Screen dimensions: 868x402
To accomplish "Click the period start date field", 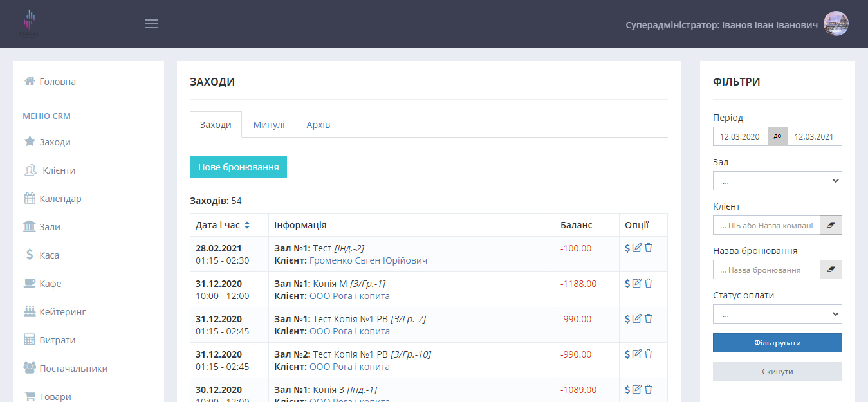I will tap(740, 136).
